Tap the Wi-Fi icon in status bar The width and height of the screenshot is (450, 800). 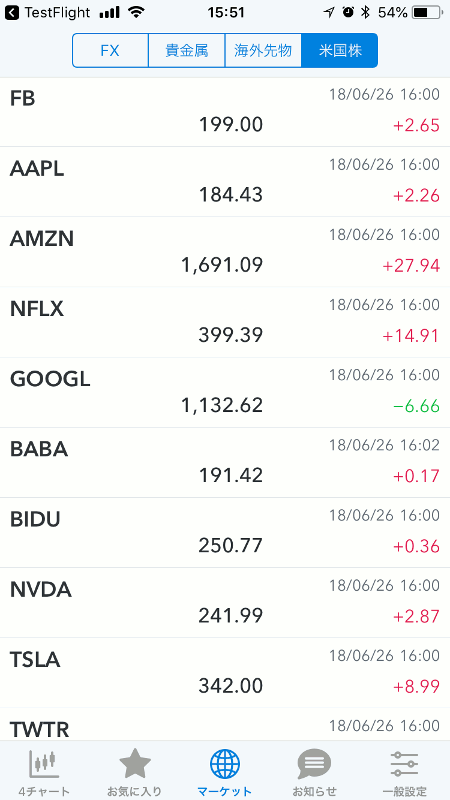(x=136, y=12)
